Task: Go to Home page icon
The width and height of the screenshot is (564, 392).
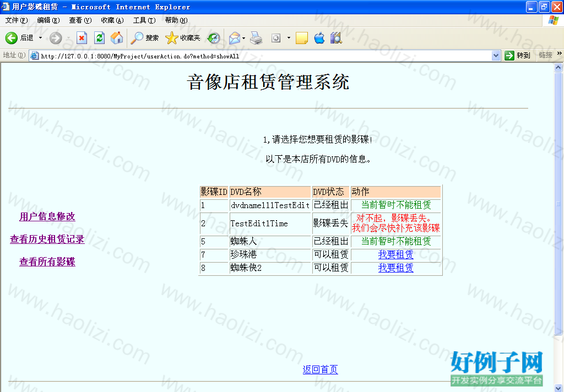Action: (117, 38)
